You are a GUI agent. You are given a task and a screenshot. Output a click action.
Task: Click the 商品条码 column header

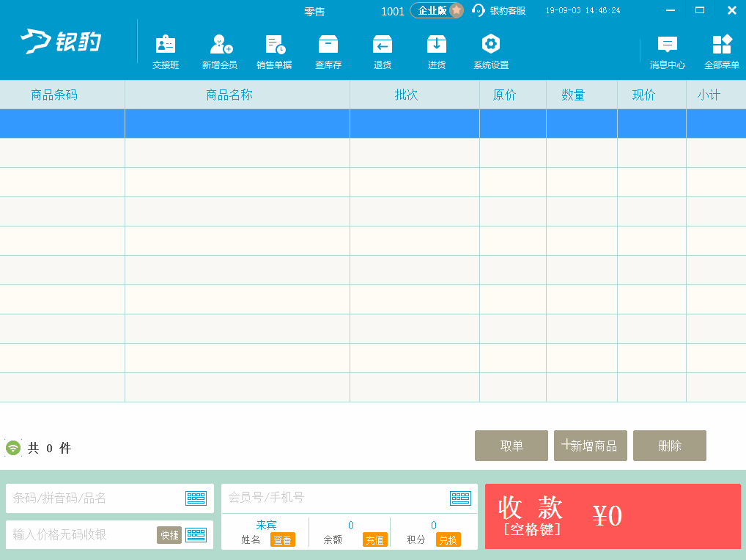62,95
